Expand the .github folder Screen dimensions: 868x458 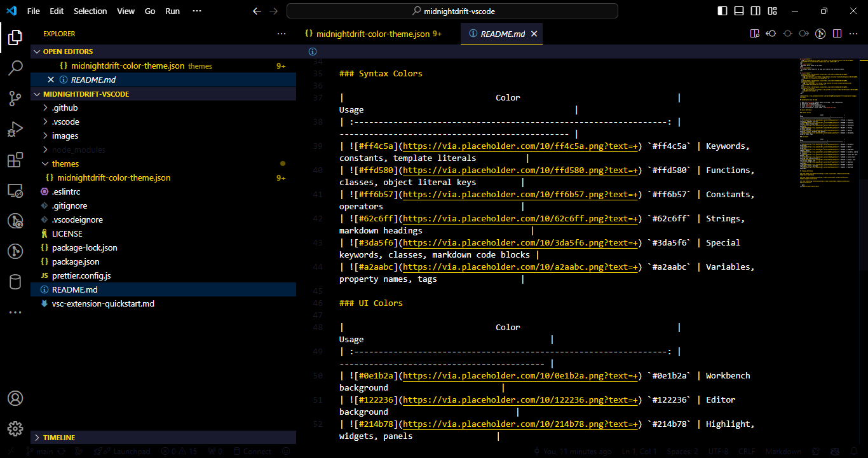coord(163,108)
